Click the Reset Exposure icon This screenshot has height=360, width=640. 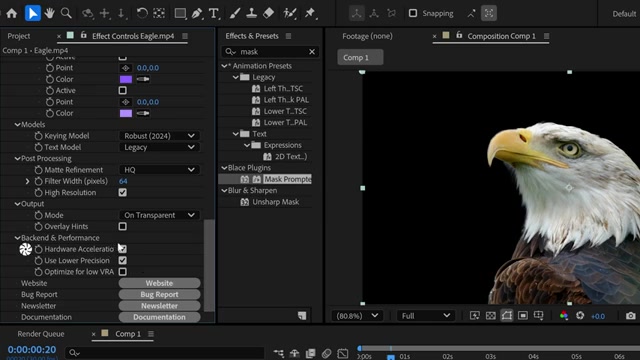(x=580, y=316)
